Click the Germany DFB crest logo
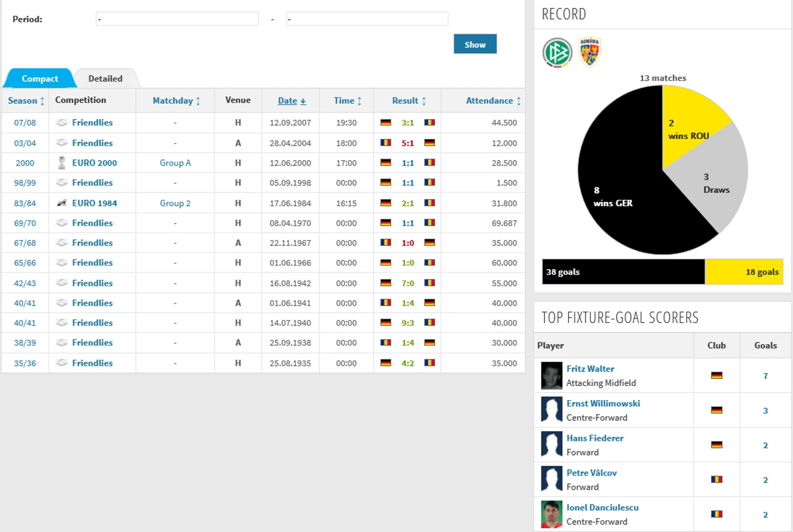The image size is (793, 532). click(557, 53)
